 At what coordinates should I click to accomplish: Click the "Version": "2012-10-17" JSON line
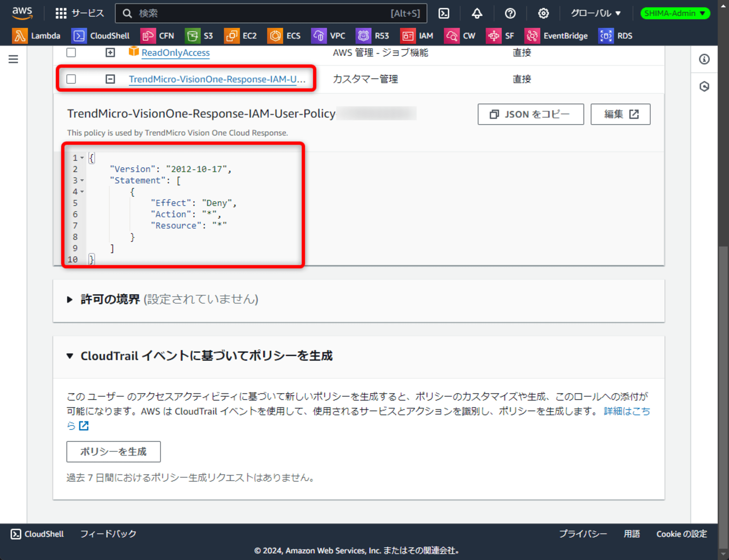(x=171, y=169)
